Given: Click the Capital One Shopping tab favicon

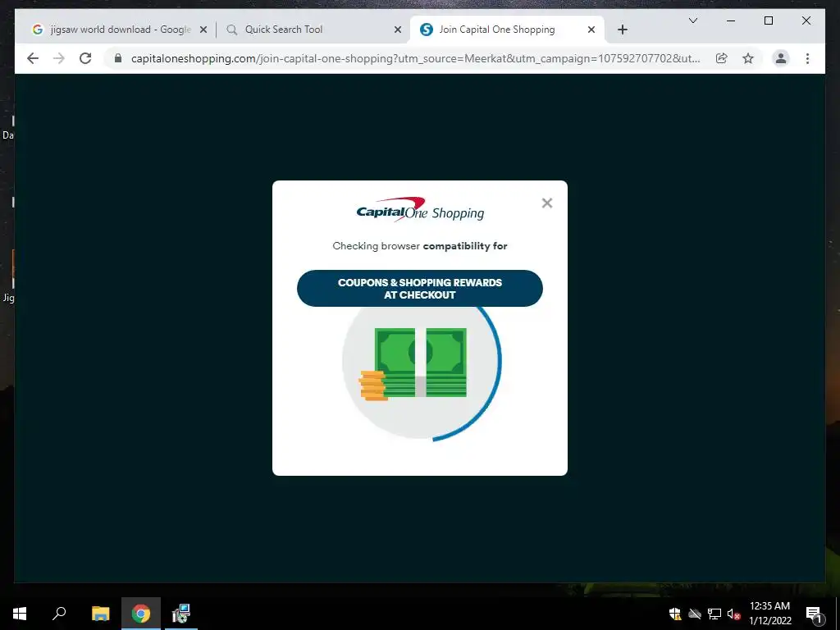Looking at the screenshot, I should pyautogui.click(x=427, y=30).
